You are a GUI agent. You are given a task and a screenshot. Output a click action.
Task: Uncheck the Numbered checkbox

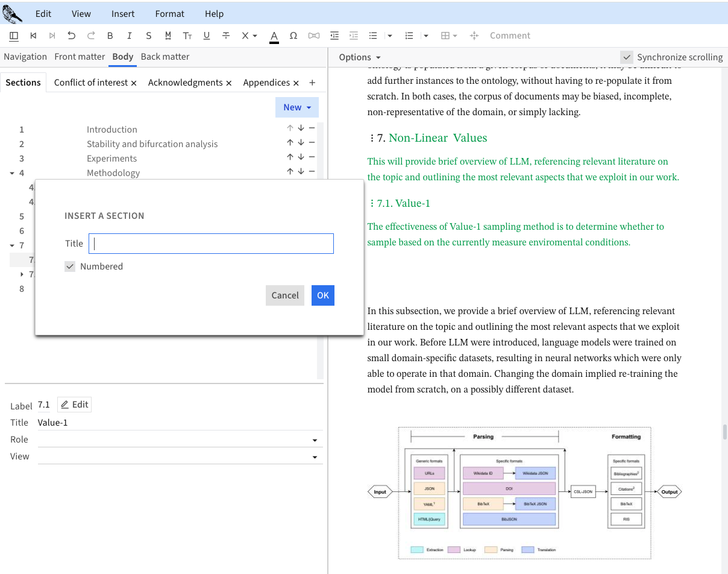click(71, 266)
